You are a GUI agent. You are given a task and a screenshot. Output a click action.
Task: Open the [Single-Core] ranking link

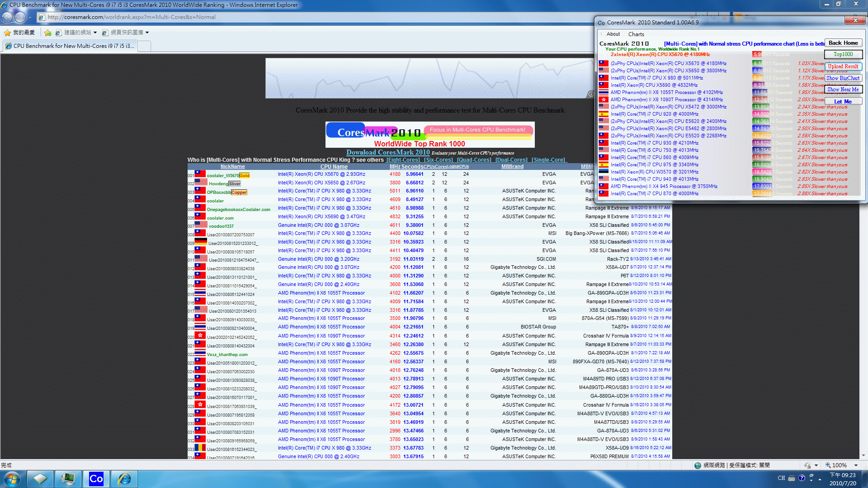click(548, 160)
